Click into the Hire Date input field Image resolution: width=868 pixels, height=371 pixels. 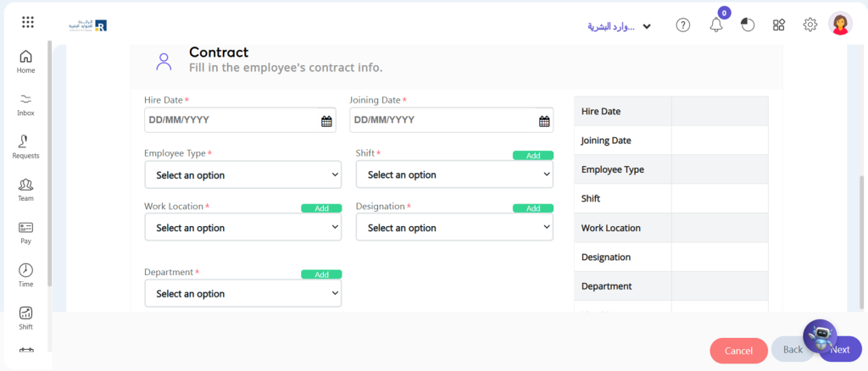240,120
